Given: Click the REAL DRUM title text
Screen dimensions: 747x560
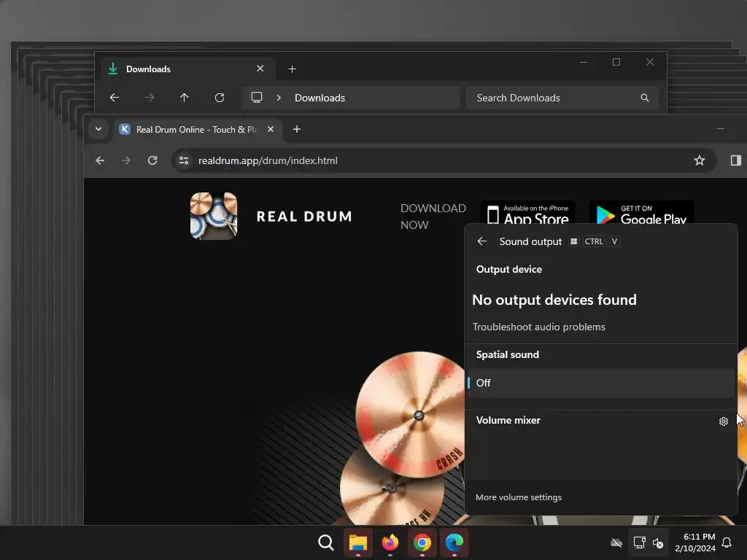Looking at the screenshot, I should pyautogui.click(x=304, y=217).
